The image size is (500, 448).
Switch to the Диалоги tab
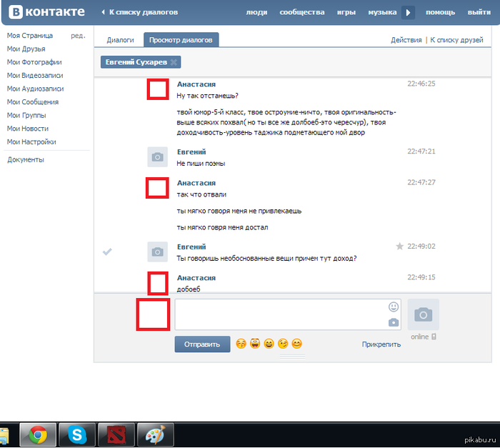(x=120, y=40)
